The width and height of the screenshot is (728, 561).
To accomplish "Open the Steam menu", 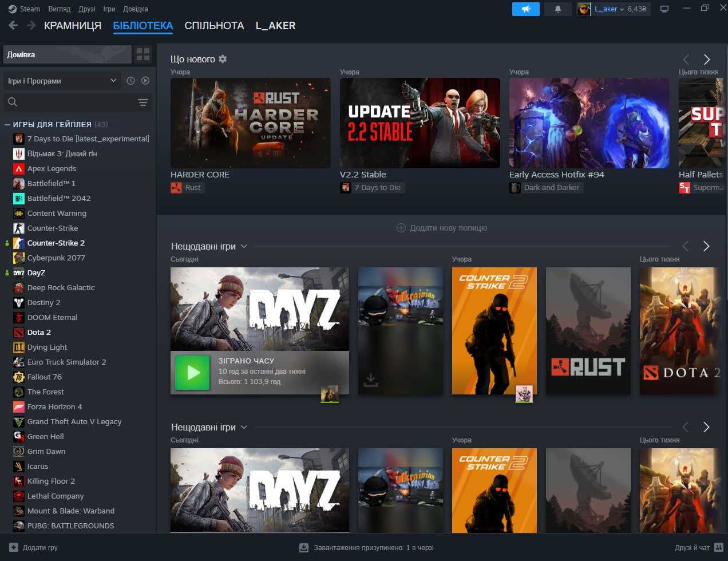I will 24,9.
